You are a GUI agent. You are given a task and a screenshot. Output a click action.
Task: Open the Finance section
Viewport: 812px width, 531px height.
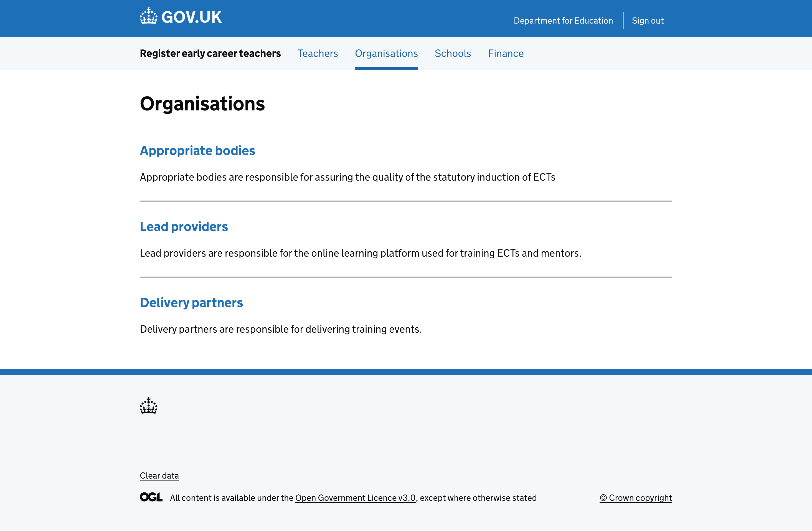506,54
